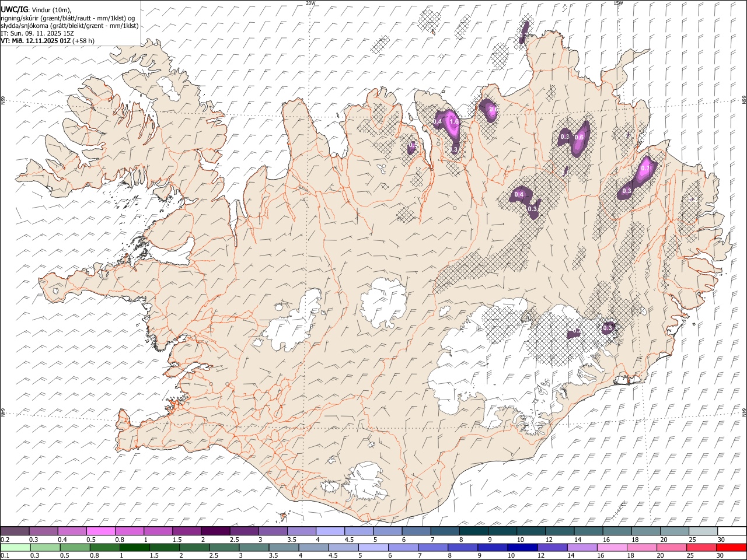This screenshot has width=747, height=560.
Task: Pick the medium green 0.5 rain legend swatch
Action: pos(75,547)
